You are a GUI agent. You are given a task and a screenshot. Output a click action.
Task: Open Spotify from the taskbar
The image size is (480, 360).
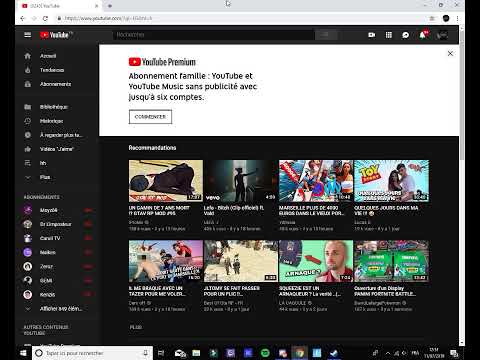tap(265, 353)
